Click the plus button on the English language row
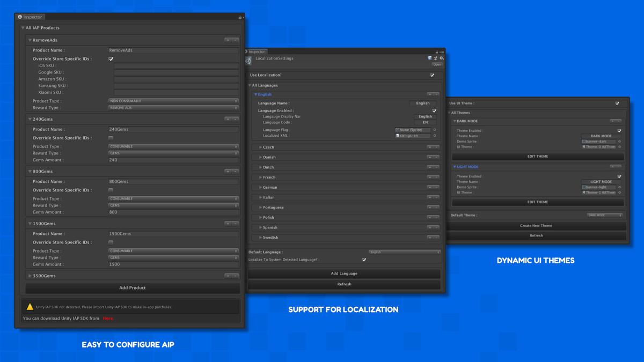Viewport: 644px width, 362px height. (430, 94)
